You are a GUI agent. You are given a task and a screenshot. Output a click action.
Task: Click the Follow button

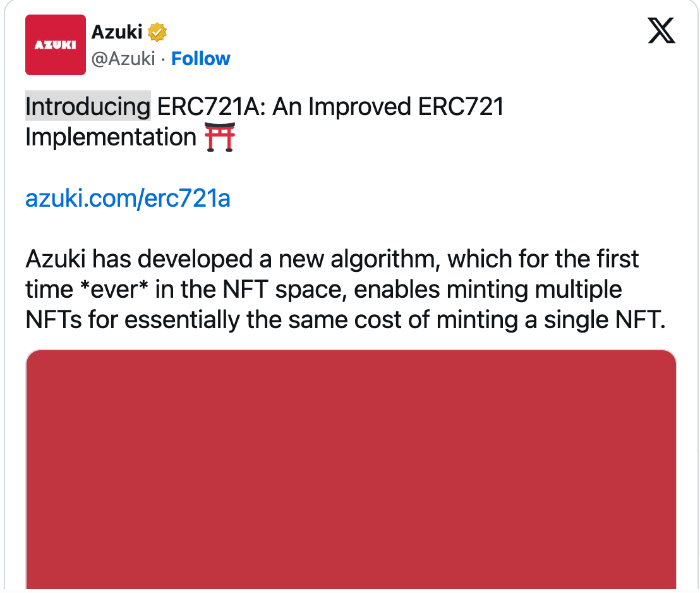(201, 59)
